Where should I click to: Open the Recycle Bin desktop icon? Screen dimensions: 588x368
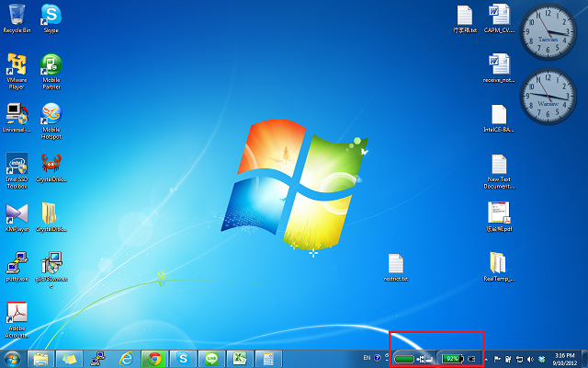tap(17, 18)
